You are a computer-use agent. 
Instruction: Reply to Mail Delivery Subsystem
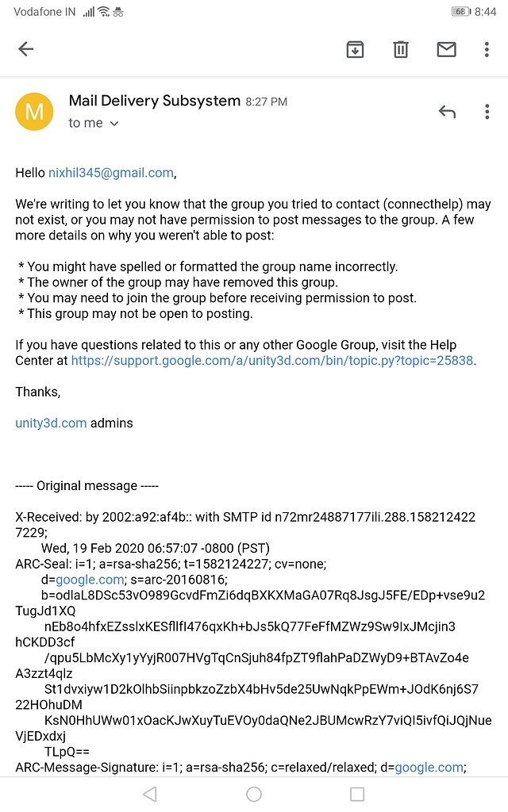coord(447,112)
